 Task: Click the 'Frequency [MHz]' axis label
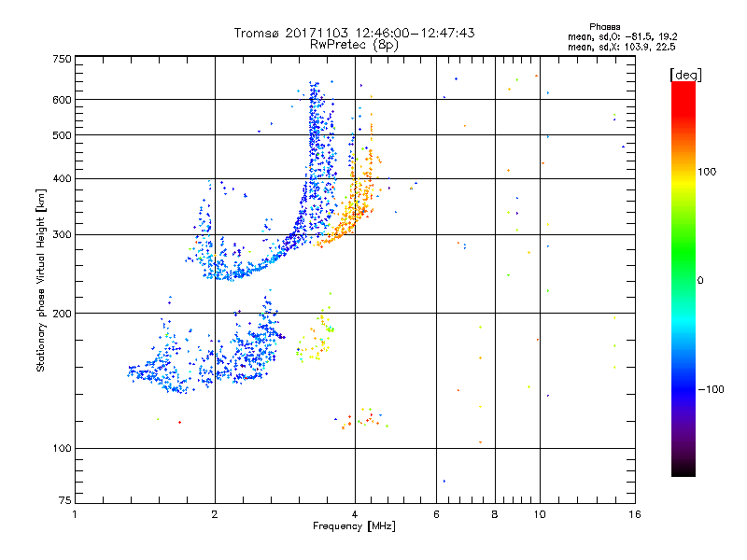click(x=354, y=526)
